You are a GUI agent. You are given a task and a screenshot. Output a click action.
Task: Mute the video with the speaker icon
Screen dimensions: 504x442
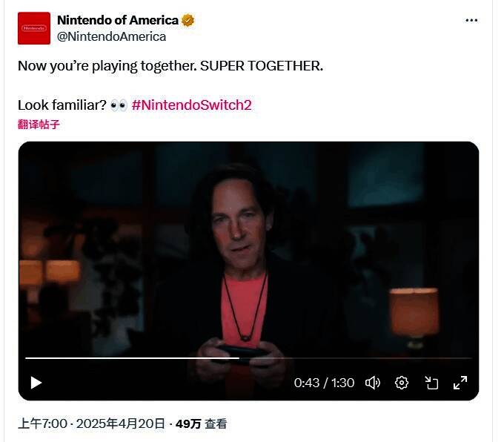(372, 383)
